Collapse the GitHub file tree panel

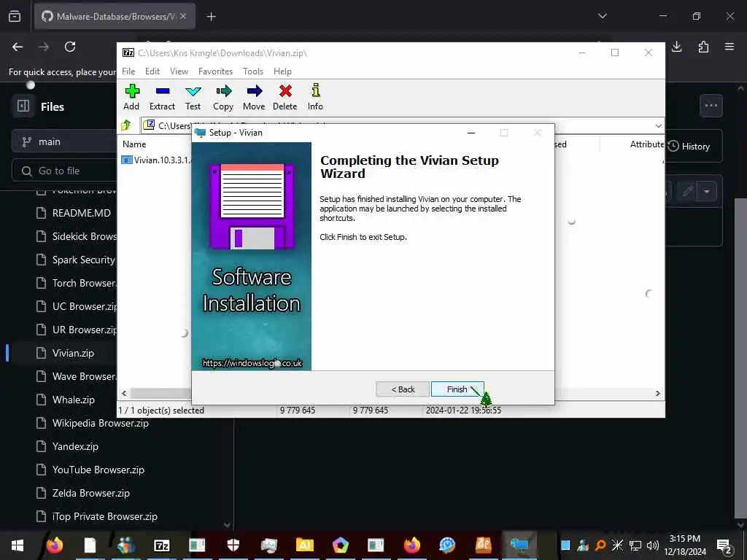coord(23,106)
